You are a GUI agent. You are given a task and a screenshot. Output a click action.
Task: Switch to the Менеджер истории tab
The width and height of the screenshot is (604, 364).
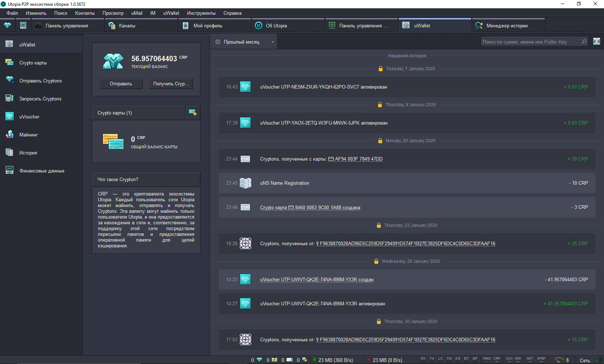point(508,26)
